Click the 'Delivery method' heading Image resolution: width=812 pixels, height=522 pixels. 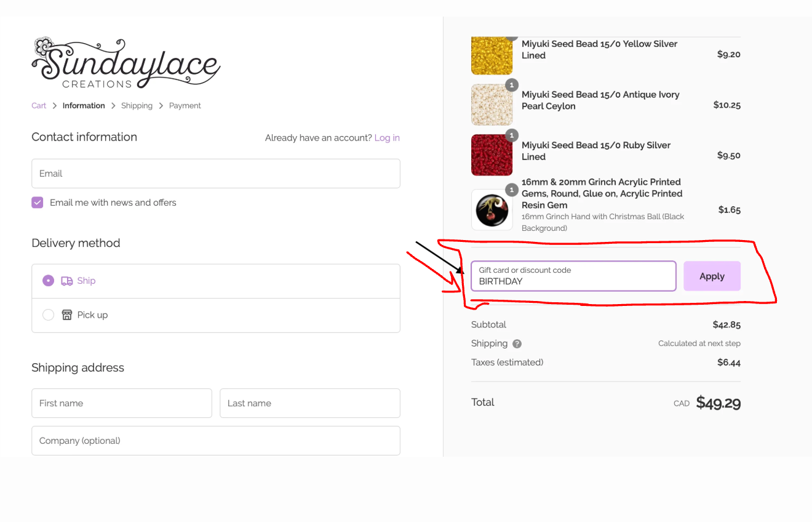(x=76, y=243)
